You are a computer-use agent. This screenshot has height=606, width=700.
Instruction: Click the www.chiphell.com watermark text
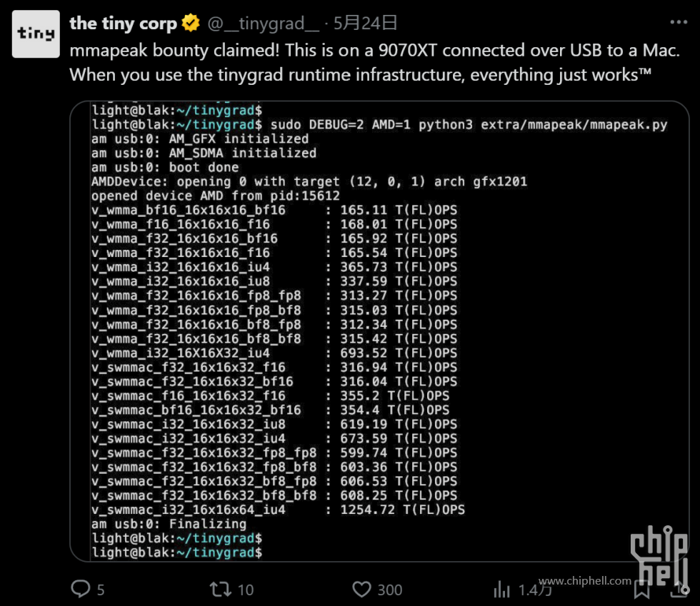(x=585, y=580)
